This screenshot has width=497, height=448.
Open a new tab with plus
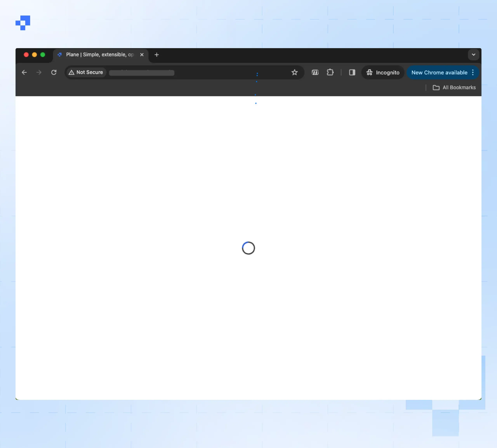click(156, 55)
